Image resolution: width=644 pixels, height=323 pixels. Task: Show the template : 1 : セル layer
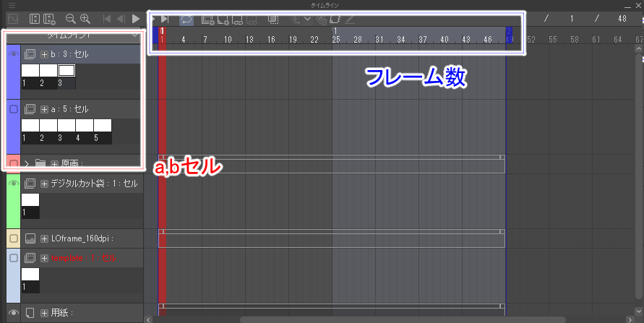coord(14,258)
